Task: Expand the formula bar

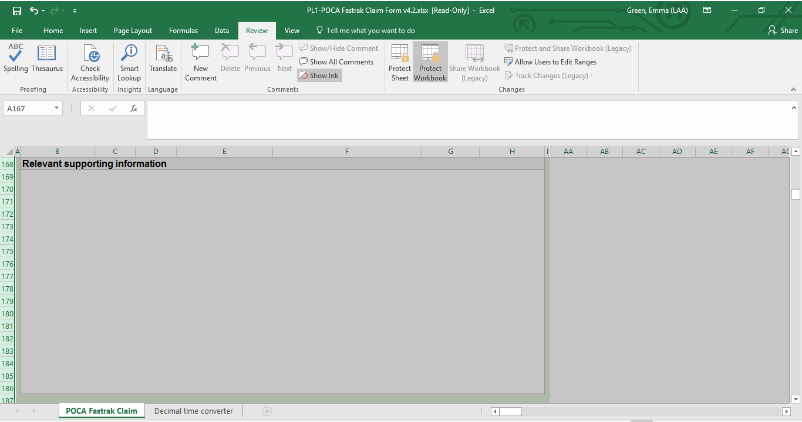Action: point(794,107)
